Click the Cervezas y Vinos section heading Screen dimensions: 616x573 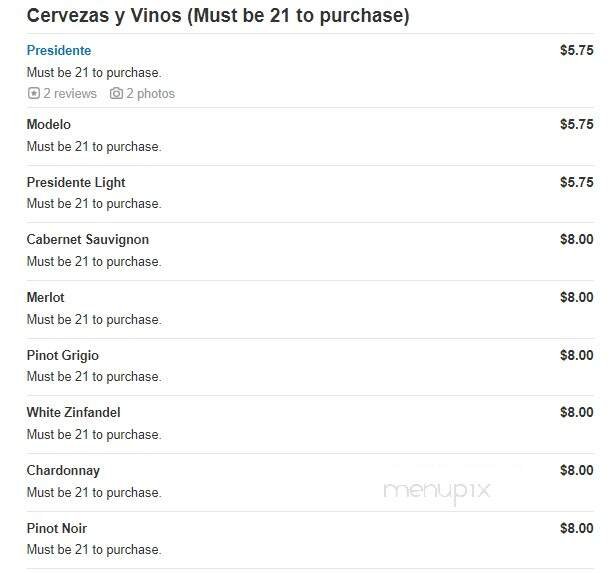(x=218, y=16)
